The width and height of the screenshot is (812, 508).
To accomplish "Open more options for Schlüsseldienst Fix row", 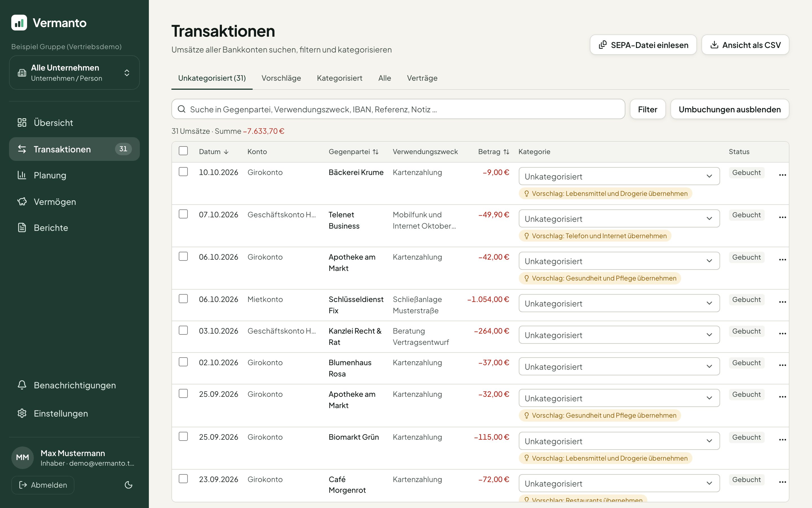I will point(782,302).
